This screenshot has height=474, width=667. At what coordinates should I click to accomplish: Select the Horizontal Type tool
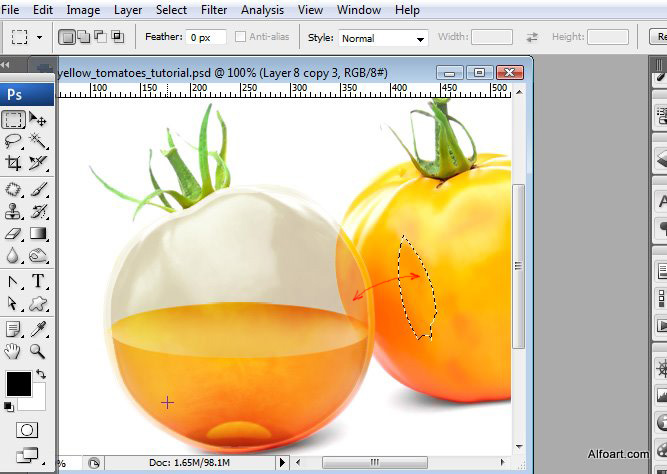(38, 281)
